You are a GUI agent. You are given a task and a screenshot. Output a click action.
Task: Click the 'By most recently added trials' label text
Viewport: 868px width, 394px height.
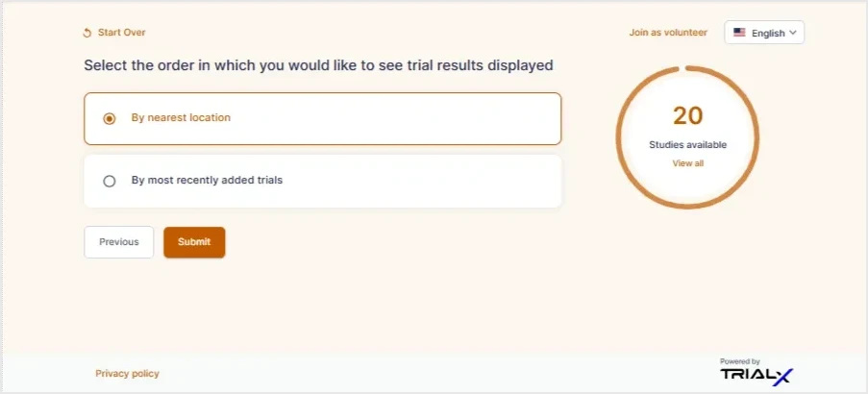coord(207,180)
